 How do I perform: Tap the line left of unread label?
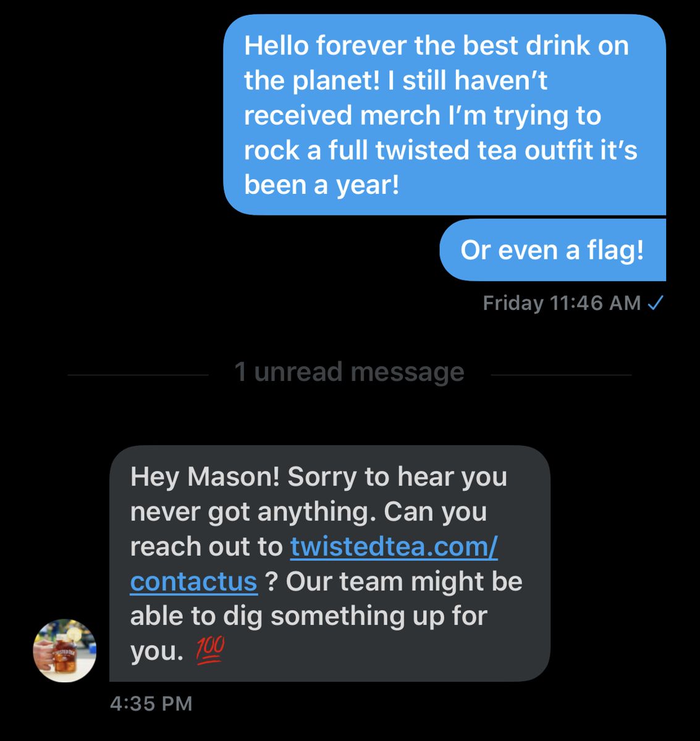coord(138,375)
